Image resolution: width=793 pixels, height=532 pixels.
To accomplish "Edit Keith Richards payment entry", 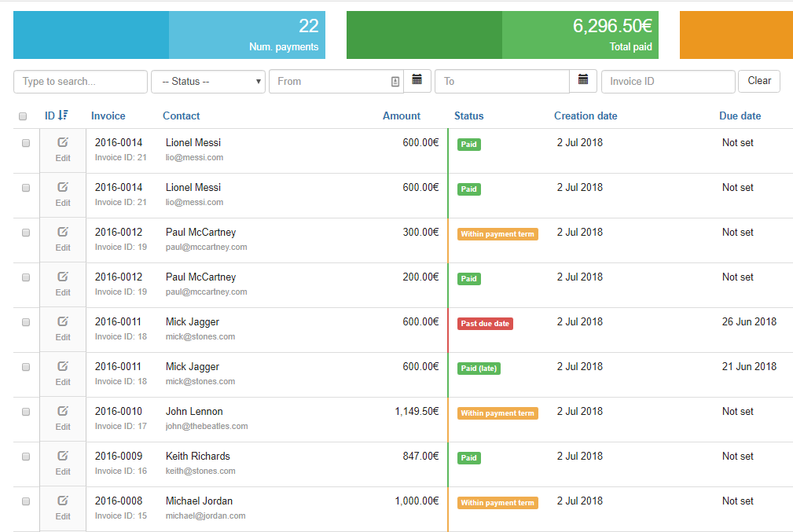I will (63, 463).
